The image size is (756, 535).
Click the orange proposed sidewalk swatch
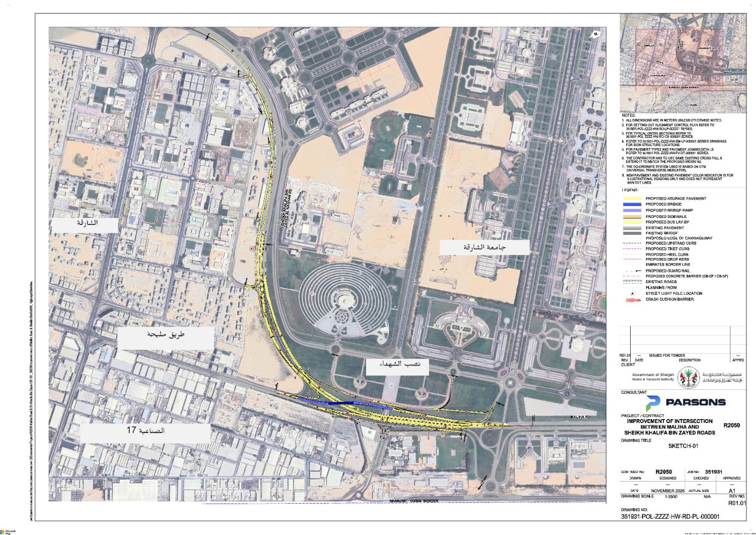coord(632,216)
